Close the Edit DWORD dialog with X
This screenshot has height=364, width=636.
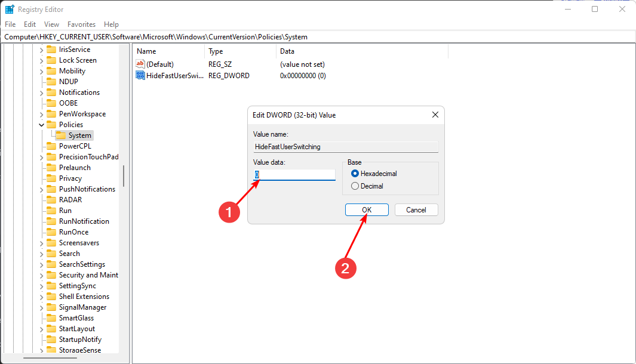(x=435, y=115)
